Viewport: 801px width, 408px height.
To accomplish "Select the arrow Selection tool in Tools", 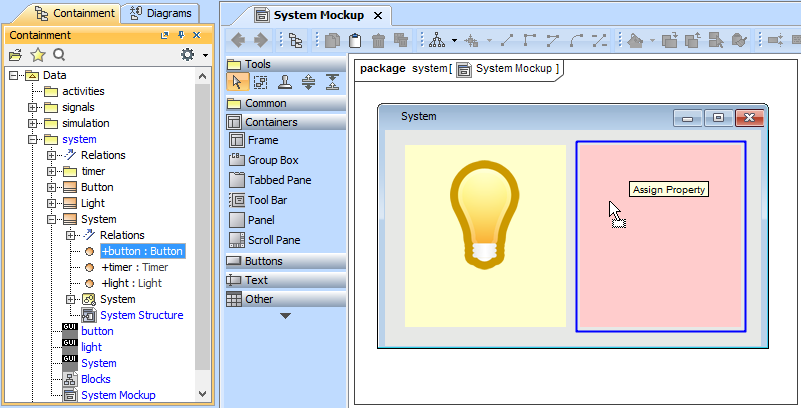I will [238, 82].
